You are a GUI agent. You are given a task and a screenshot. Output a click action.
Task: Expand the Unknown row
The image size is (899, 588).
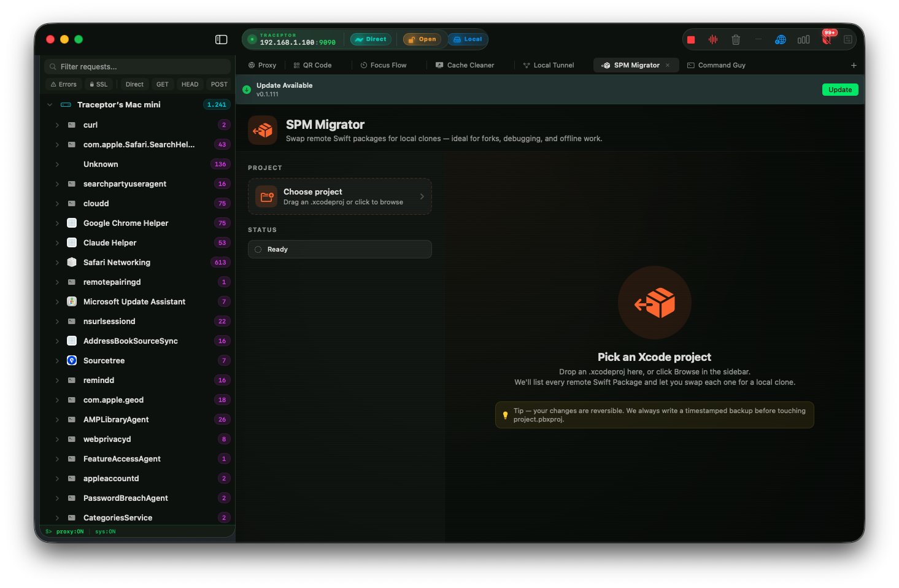pos(57,164)
